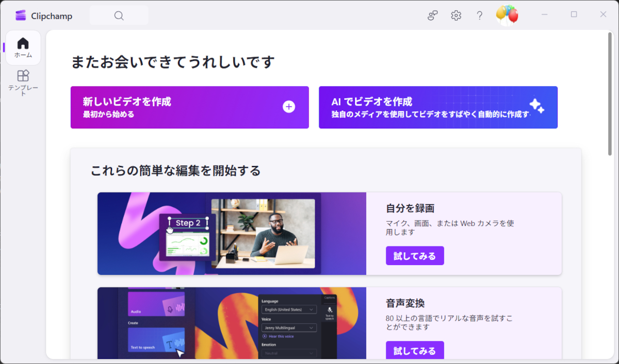Click the sparkle icon on the AI video card
619x364 pixels.
click(537, 106)
